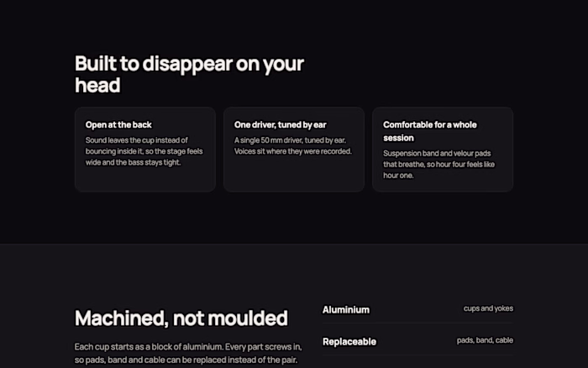Select the 'Aluminium' spec label
The image size is (588, 368).
point(346,310)
